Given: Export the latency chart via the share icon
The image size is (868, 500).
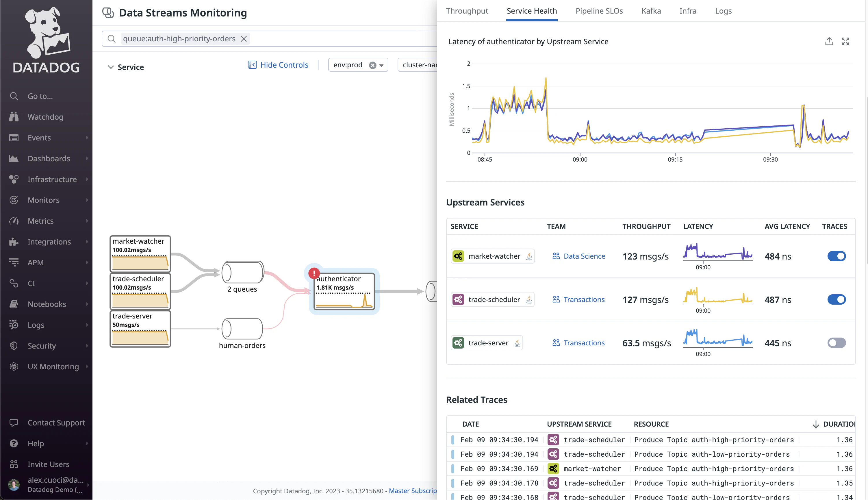Looking at the screenshot, I should coord(829,41).
